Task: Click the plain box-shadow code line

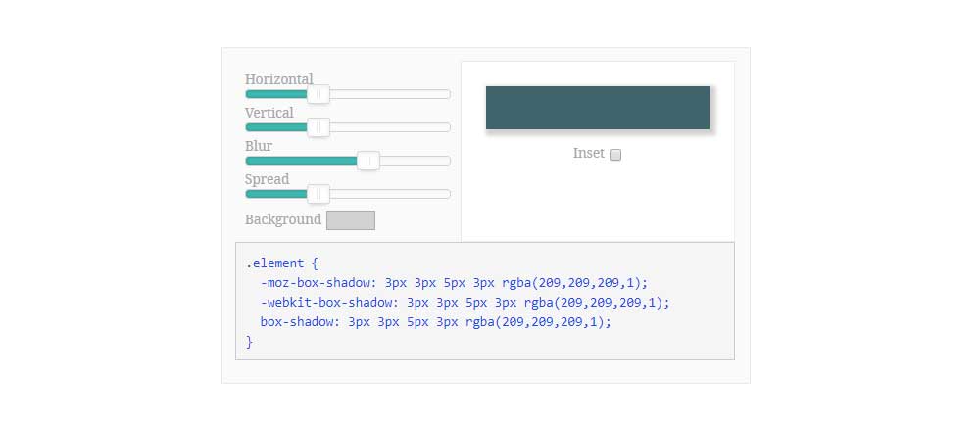Action: pyautogui.click(x=436, y=322)
